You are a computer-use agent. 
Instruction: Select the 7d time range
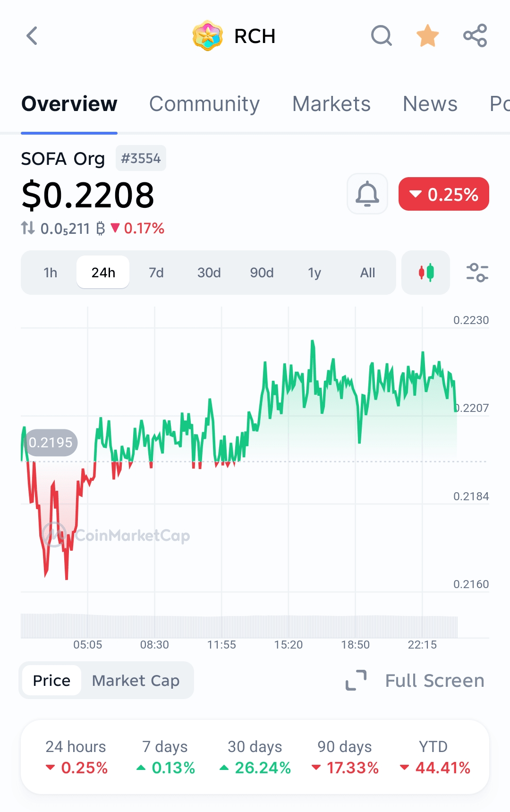click(156, 273)
